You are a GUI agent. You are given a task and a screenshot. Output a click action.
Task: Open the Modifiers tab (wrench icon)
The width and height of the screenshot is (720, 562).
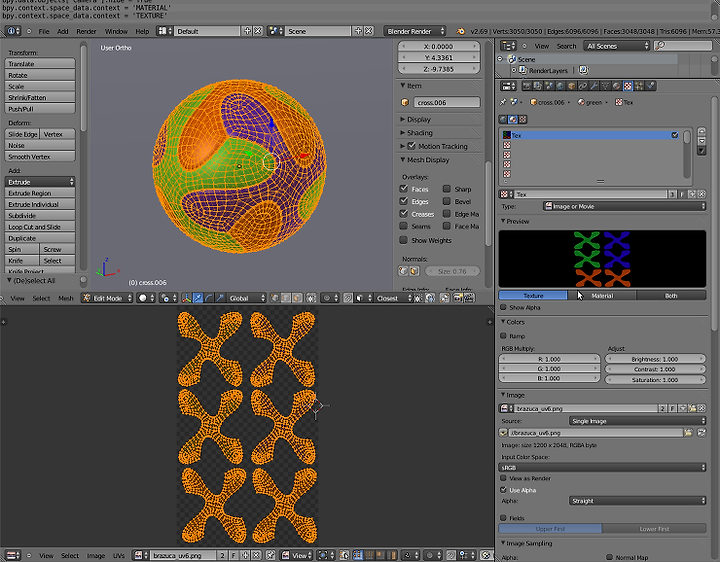(x=594, y=86)
